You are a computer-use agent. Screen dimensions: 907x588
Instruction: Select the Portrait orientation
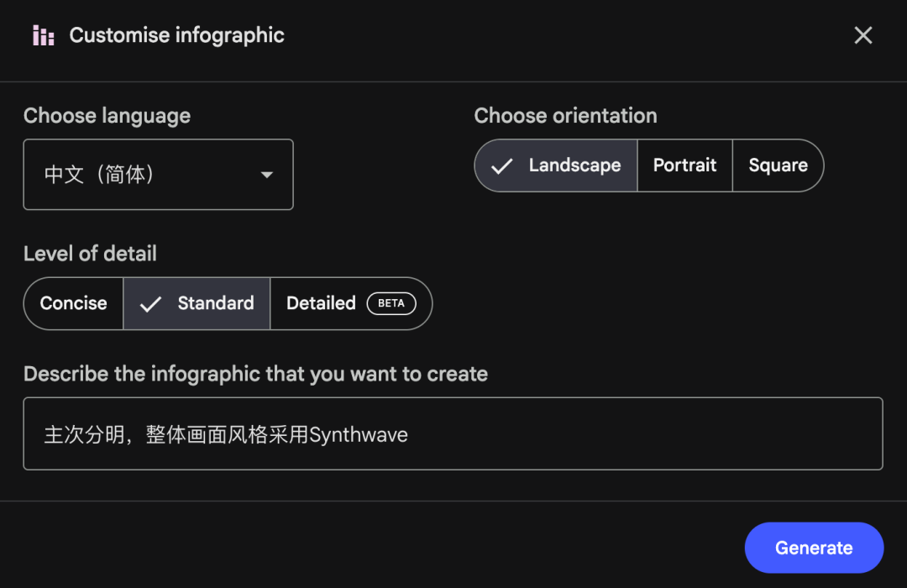pyautogui.click(x=684, y=165)
